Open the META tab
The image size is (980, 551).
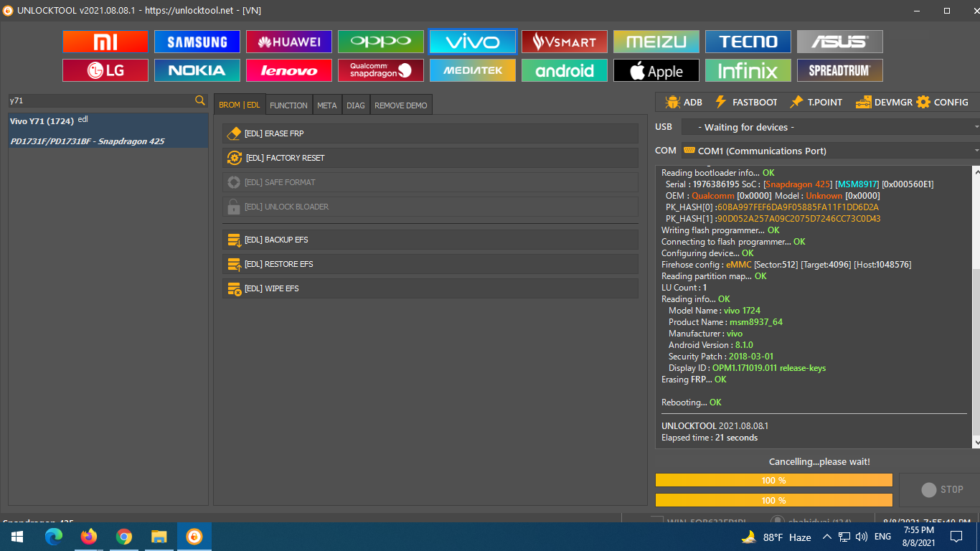tap(327, 105)
